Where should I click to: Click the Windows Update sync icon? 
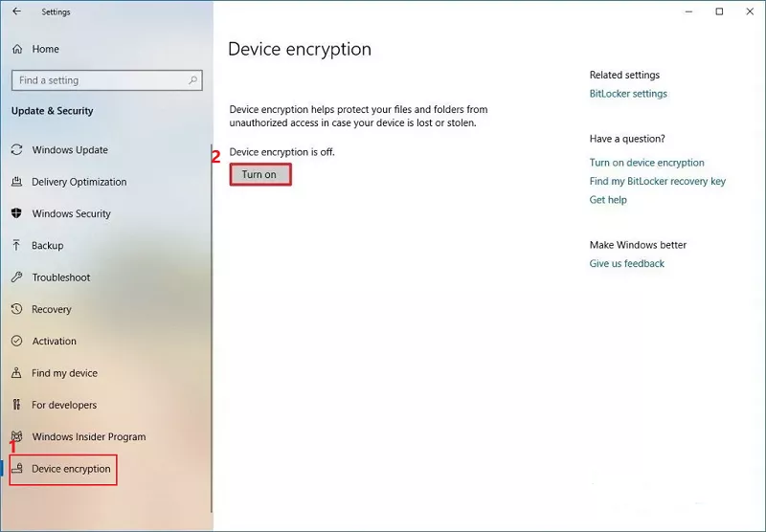(16, 150)
